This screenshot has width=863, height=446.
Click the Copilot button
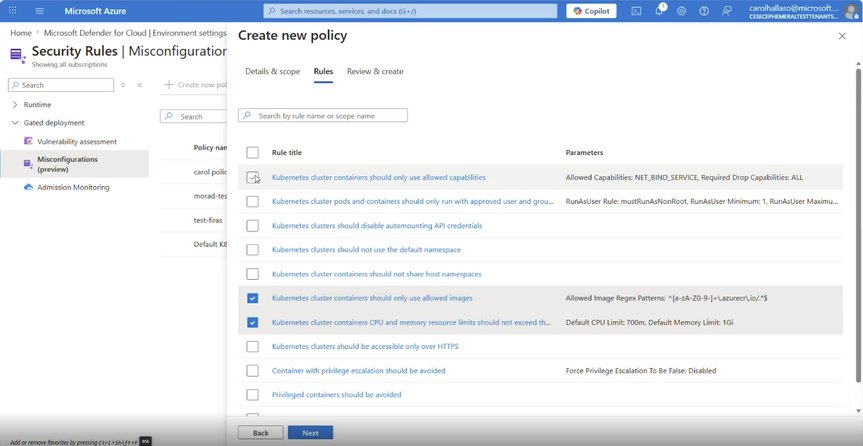[591, 11]
